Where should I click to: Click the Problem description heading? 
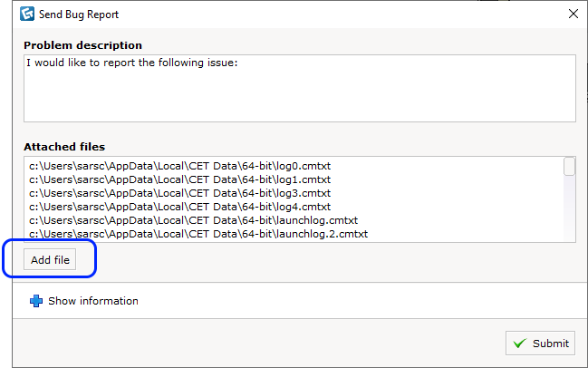point(82,45)
